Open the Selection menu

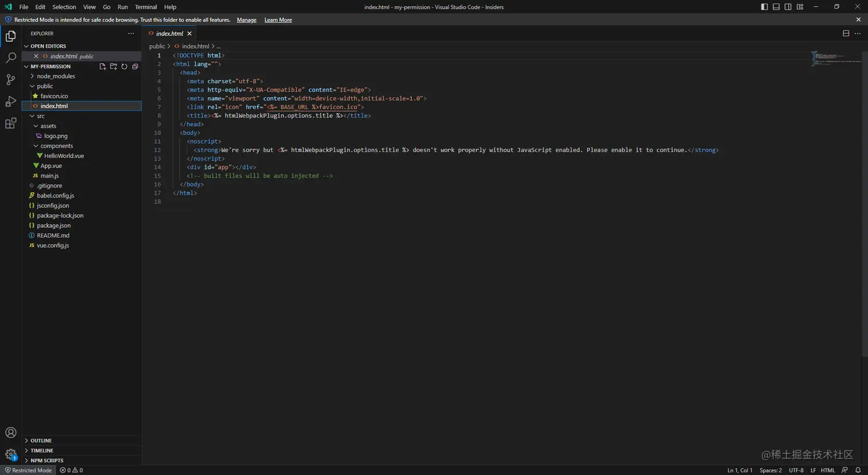point(64,7)
